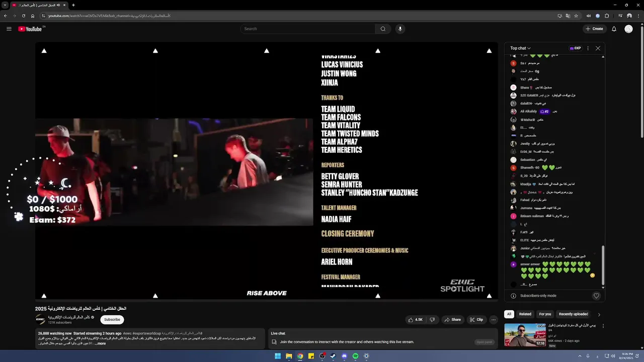Image resolution: width=644 pixels, height=362 pixels.
Task: Open the #ewc hashtag link
Action: [127, 333]
